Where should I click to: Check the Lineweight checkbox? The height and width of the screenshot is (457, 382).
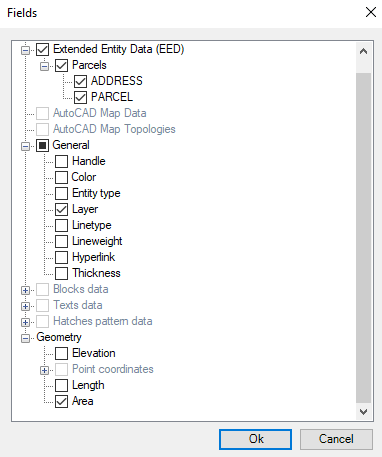(62, 241)
